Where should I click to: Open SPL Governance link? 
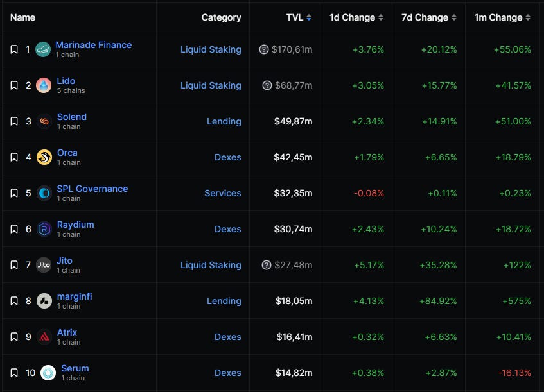pyautogui.click(x=92, y=189)
